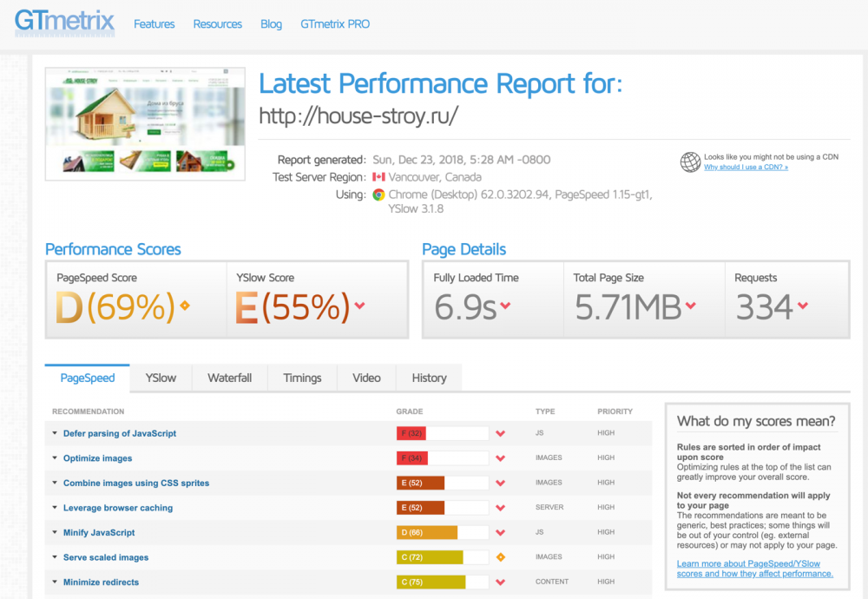Click the 5.71MB total page size value
Image resolution: width=868 pixels, height=599 pixels.
[x=628, y=307]
